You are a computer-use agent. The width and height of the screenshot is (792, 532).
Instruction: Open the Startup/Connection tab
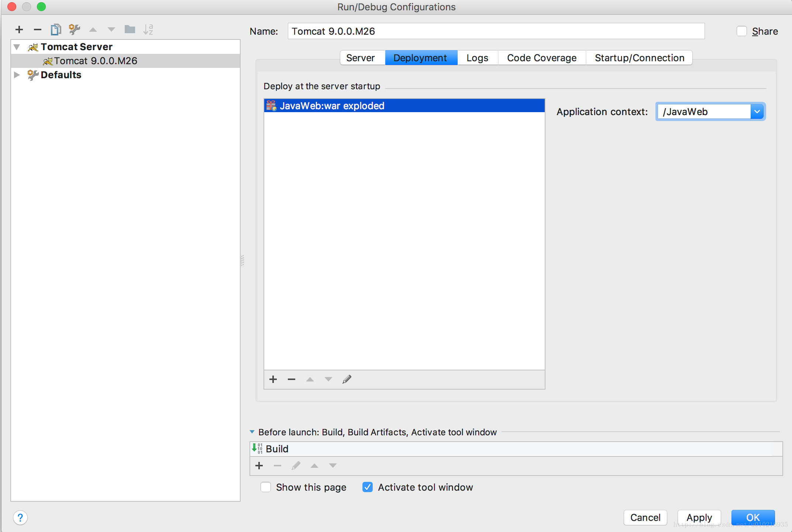click(640, 58)
